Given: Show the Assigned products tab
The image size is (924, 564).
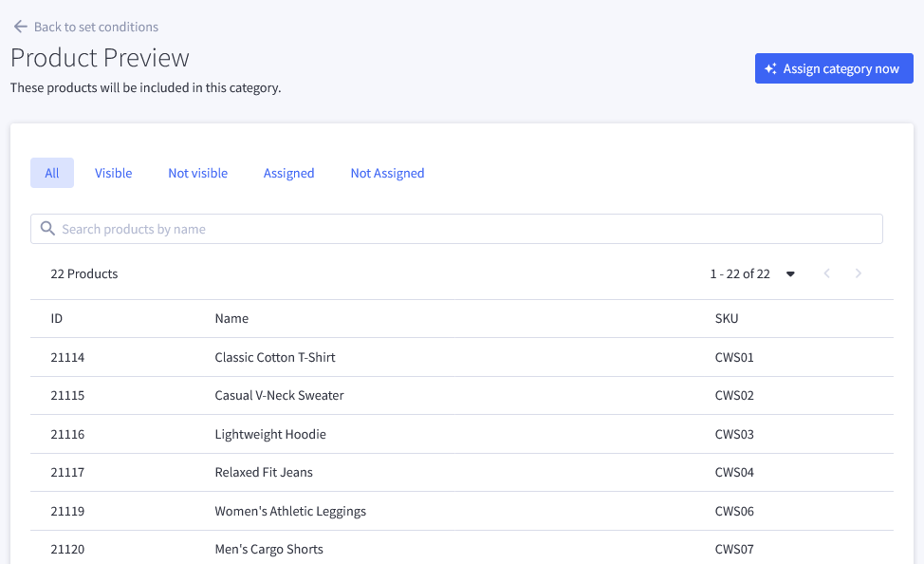Looking at the screenshot, I should pos(288,173).
